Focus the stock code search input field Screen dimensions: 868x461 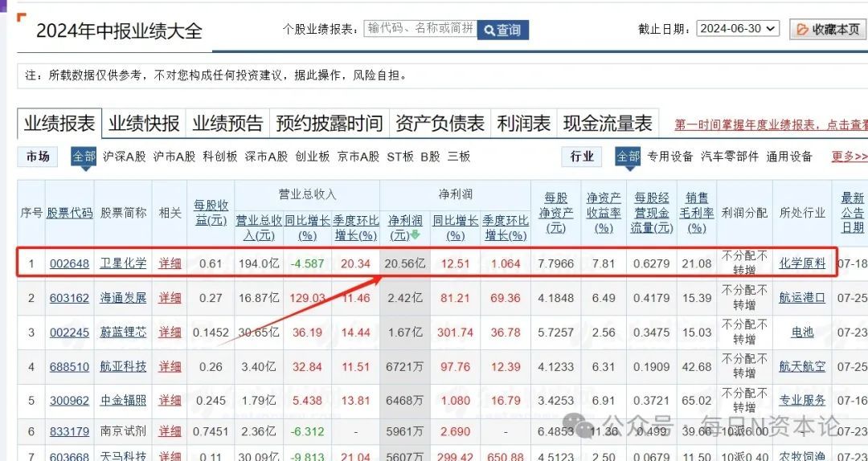click(x=420, y=29)
